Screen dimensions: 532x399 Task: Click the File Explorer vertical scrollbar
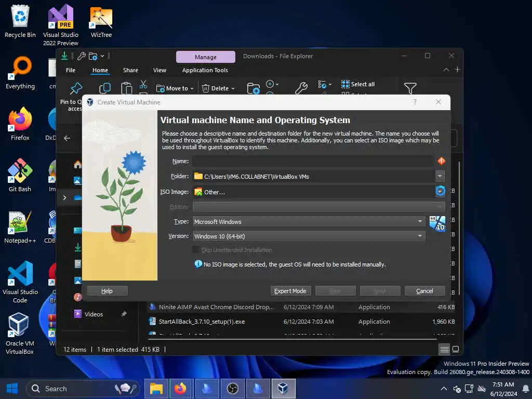(459, 228)
